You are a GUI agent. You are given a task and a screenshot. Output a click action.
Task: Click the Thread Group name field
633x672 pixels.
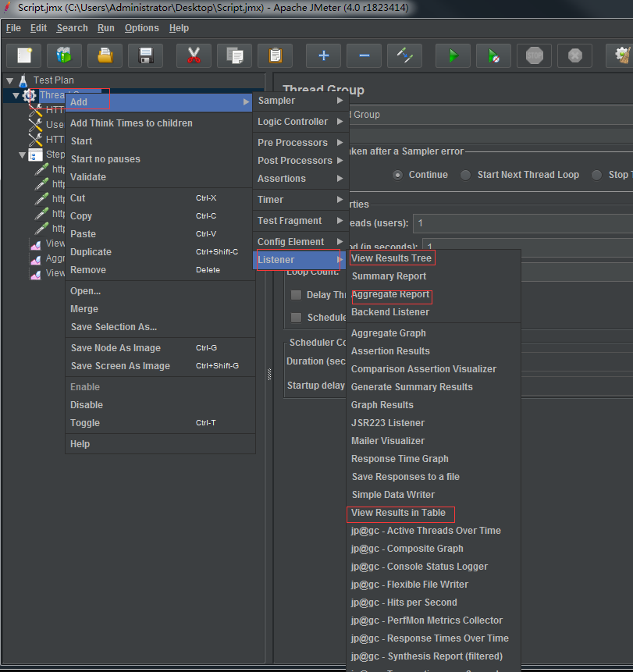tap(491, 115)
